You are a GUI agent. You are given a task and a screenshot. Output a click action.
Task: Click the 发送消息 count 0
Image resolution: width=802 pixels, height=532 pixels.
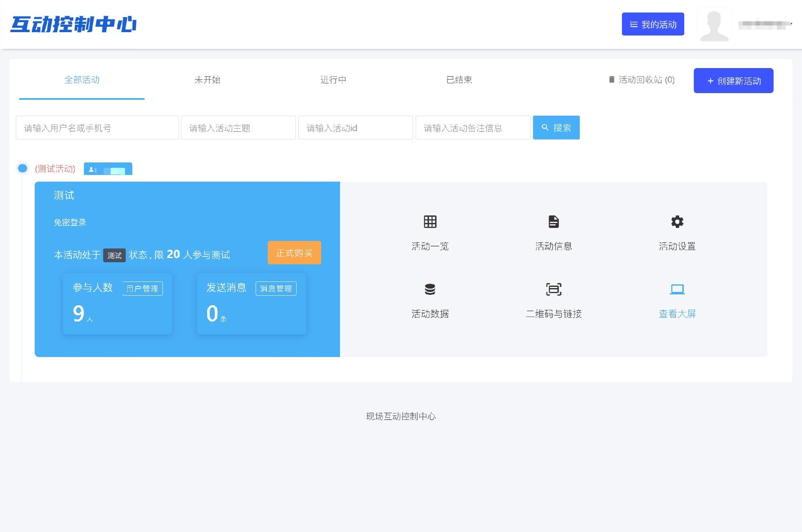click(x=212, y=314)
